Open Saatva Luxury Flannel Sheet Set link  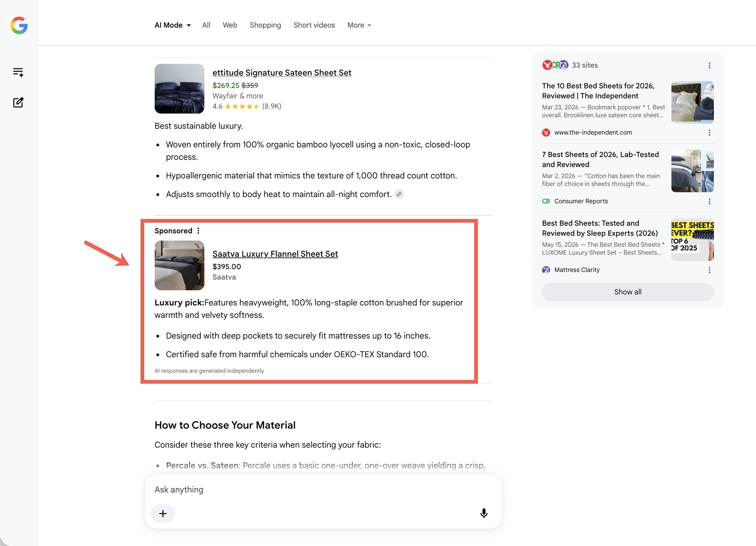tap(275, 254)
